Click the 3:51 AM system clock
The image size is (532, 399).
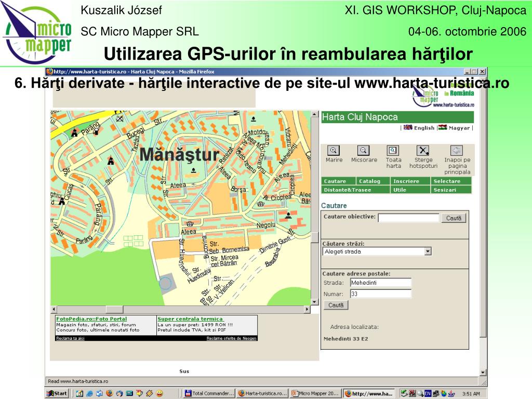(471, 394)
